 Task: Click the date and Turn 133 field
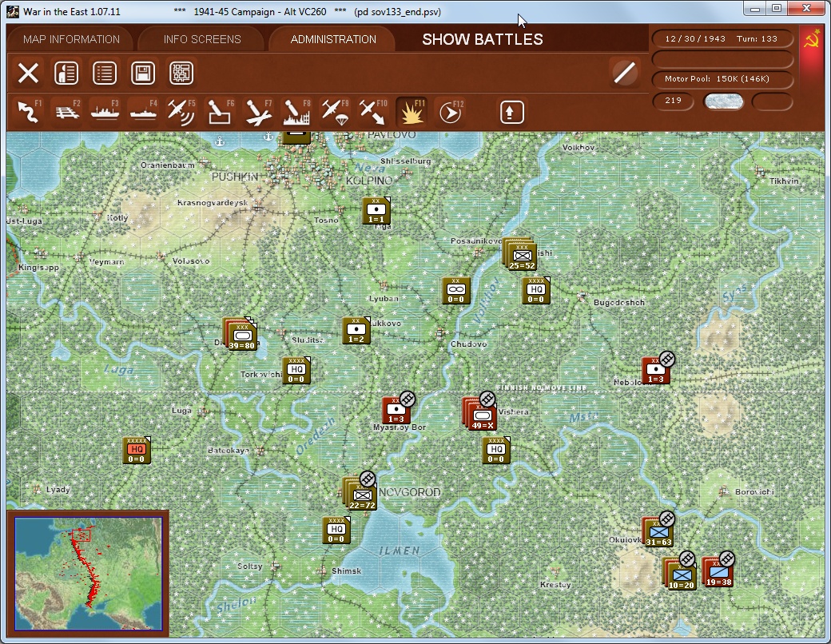(722, 38)
